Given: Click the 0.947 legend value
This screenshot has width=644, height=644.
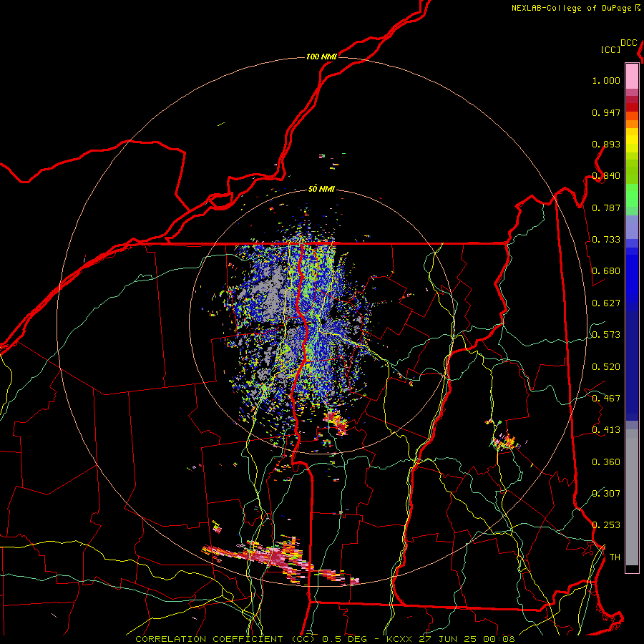Looking at the screenshot, I should click(x=606, y=112).
